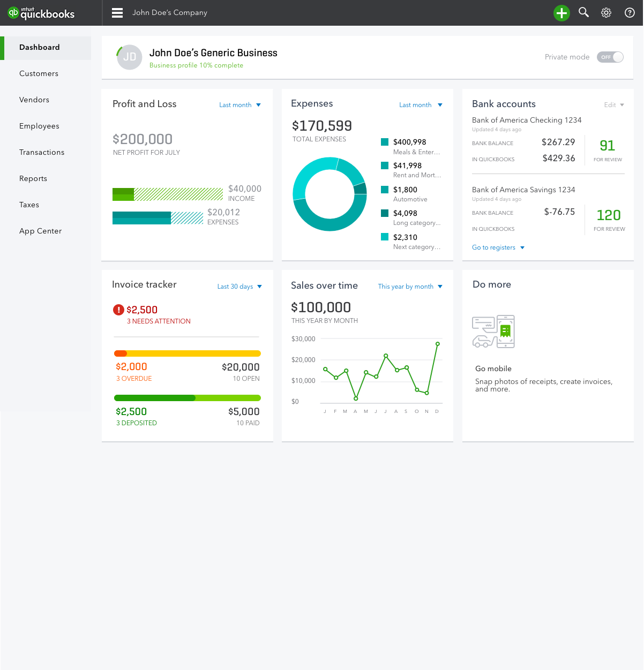Screen dimensions: 644x670
Task: Click the Automotive legend color swatch
Action: pos(385,190)
